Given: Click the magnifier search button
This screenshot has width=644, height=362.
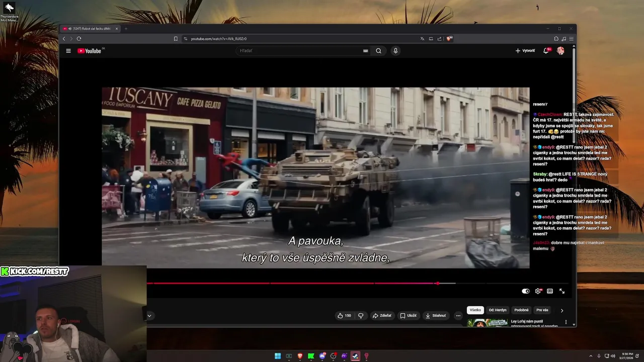Looking at the screenshot, I should click(x=378, y=51).
